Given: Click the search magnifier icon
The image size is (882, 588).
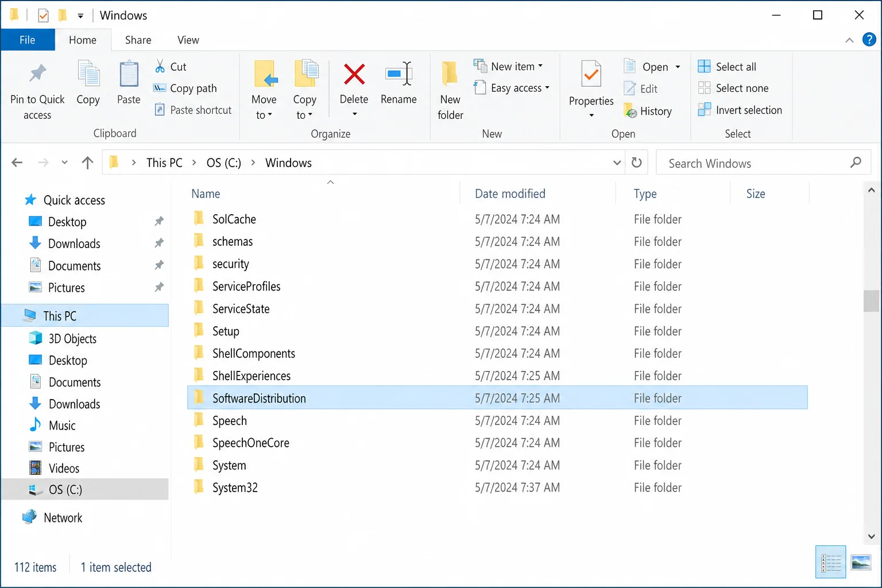Looking at the screenshot, I should coord(856,163).
